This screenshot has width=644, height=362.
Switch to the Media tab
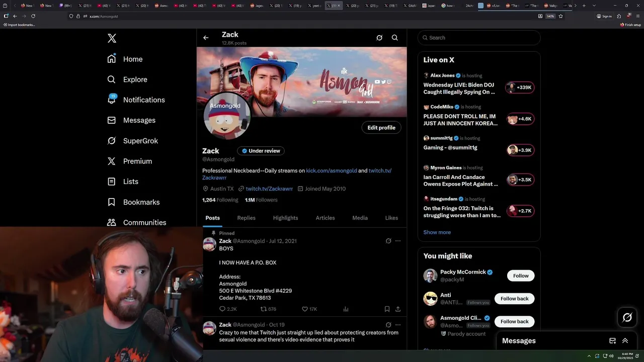[360, 218]
